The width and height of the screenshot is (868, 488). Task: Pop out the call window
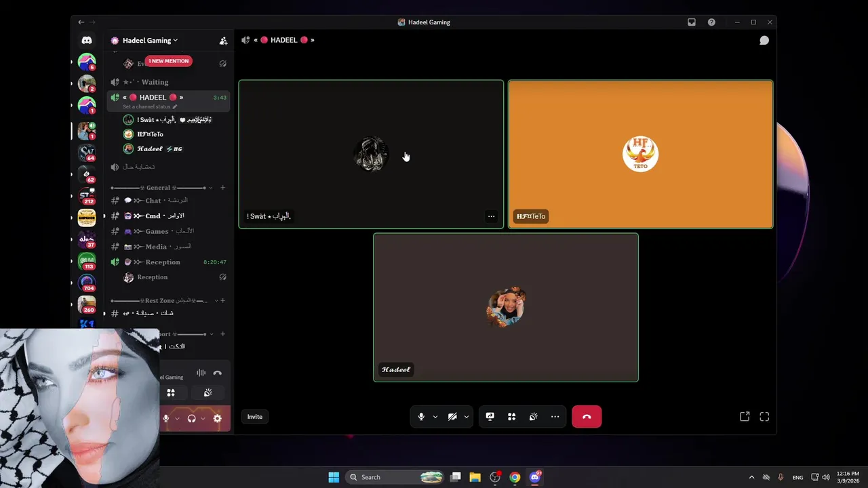pos(745,417)
